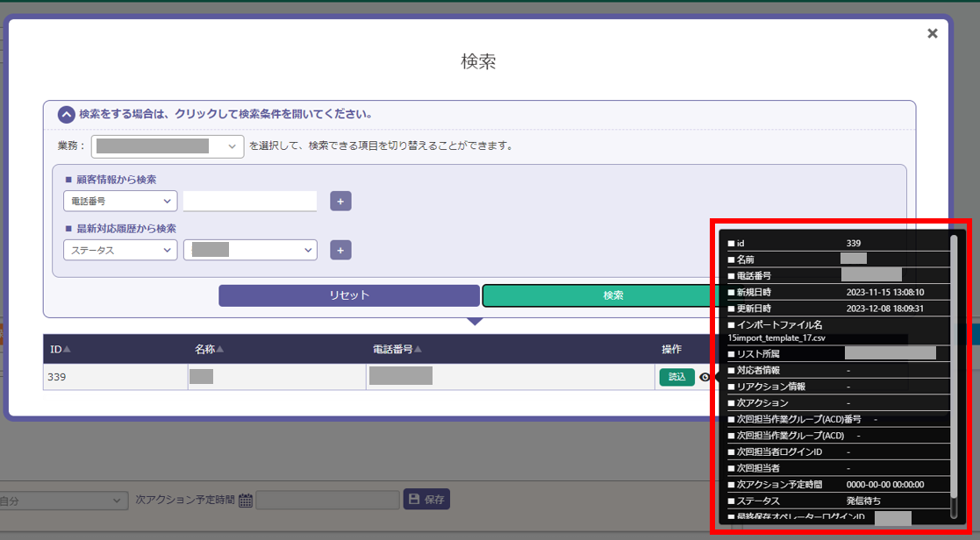Image resolution: width=980 pixels, height=540 pixels.
Task: Click the 次アクション予定時間 date input field
Action: tap(327, 501)
